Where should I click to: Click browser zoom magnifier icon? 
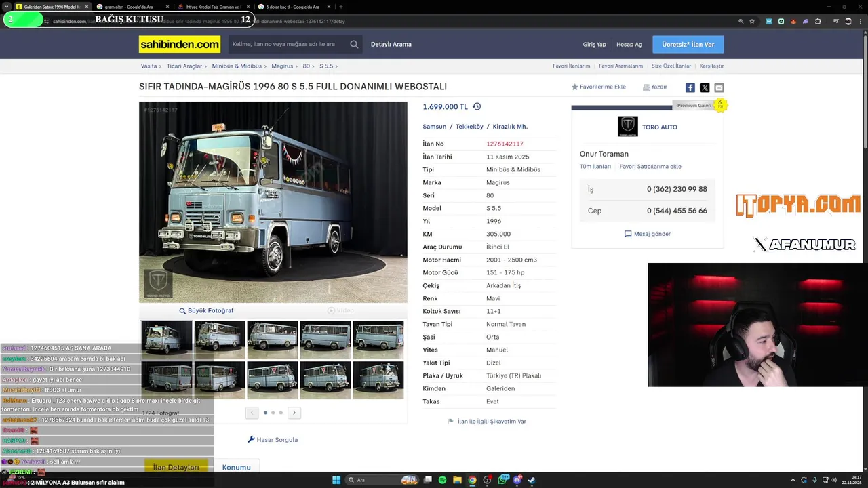(x=741, y=21)
